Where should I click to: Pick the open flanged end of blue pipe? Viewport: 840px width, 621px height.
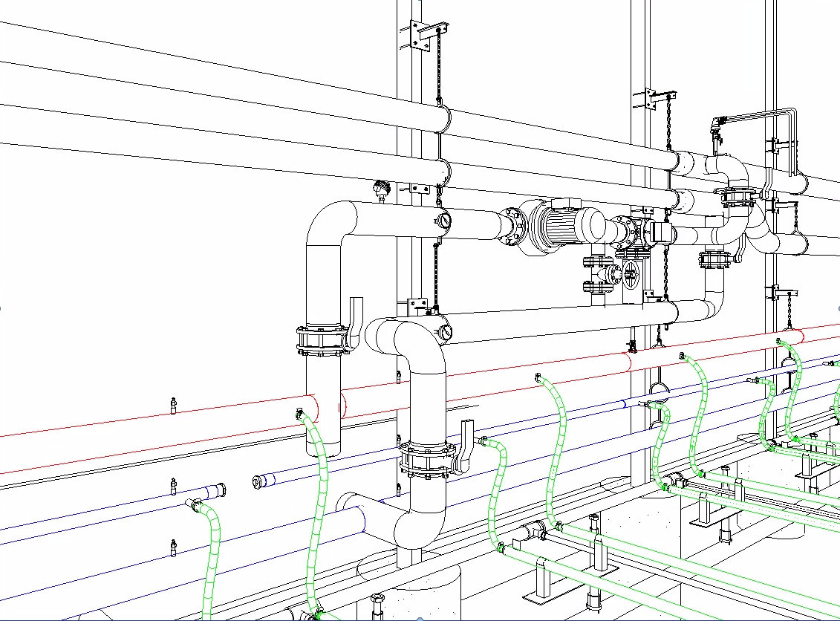click(x=258, y=481)
